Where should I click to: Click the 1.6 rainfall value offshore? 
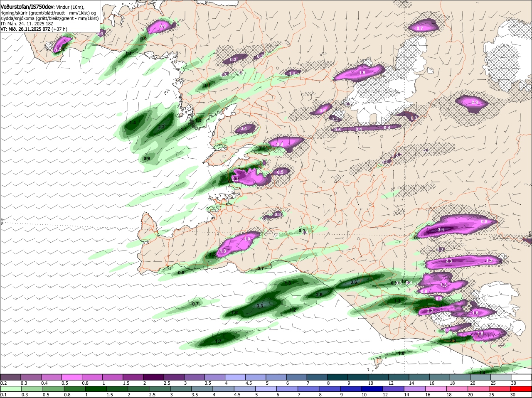coord(235,313)
